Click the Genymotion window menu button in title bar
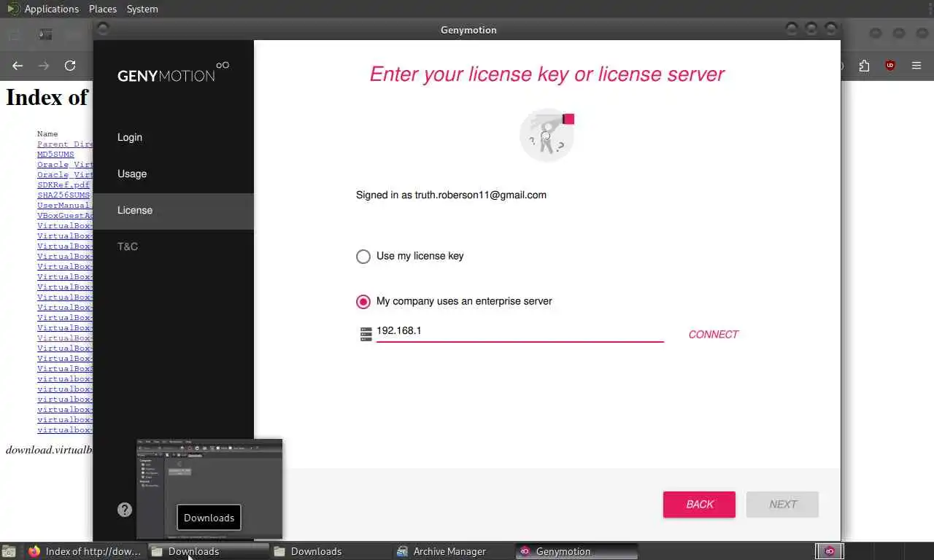The width and height of the screenshot is (934, 560). pyautogui.click(x=103, y=29)
